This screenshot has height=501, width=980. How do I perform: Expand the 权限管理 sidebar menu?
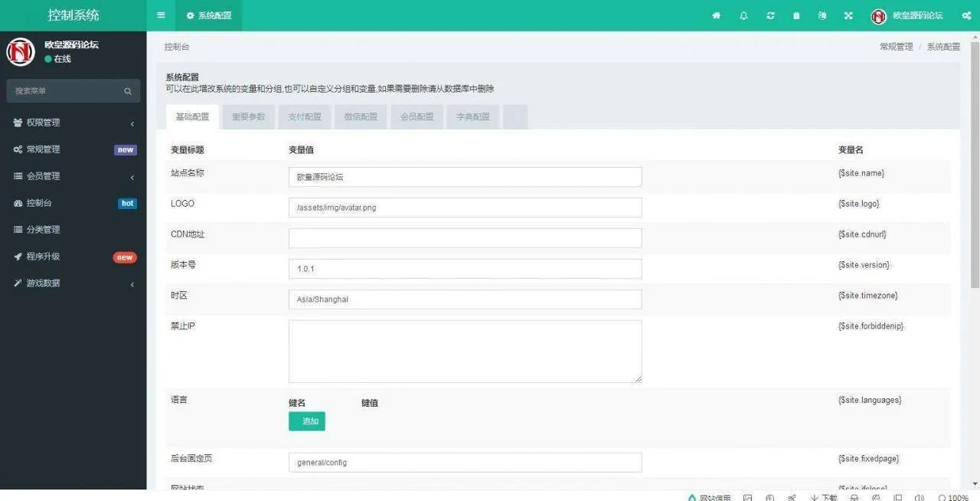click(x=73, y=123)
